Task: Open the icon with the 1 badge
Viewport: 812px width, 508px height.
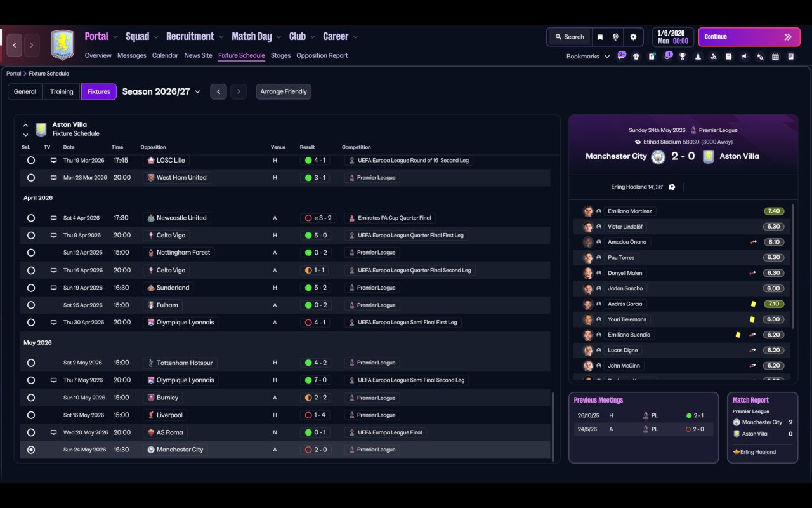Action: pyautogui.click(x=667, y=56)
